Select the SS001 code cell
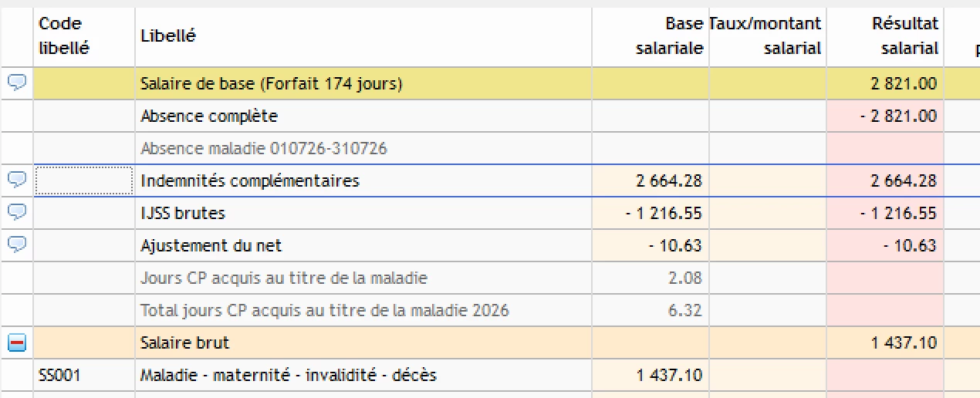Viewport: 980px width, 398px height. (84, 376)
